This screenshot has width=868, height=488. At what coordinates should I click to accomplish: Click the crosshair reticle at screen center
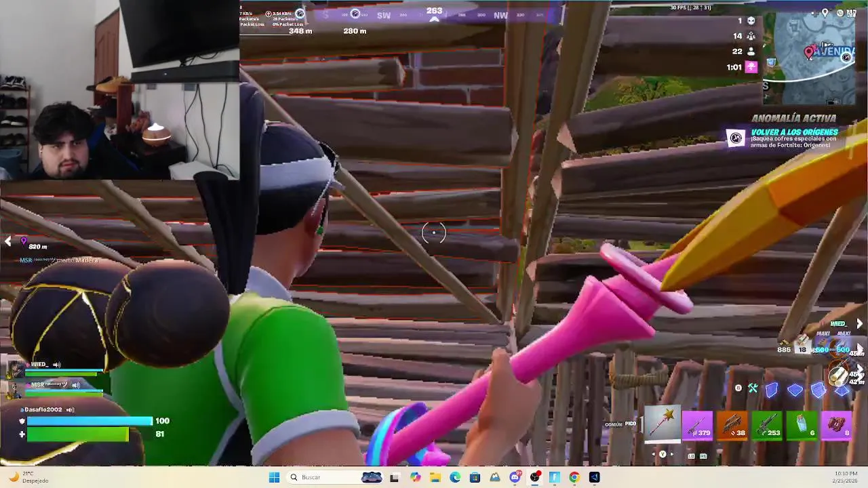(434, 232)
